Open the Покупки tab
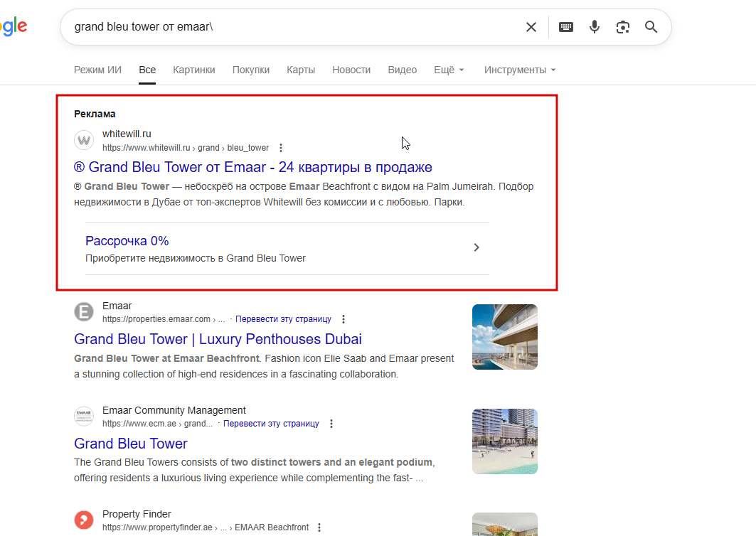This screenshot has width=756, height=536. pos(251,70)
